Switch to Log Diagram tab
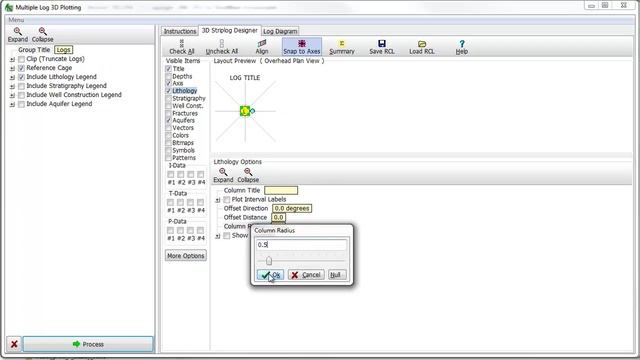This screenshot has width=640, height=360. tap(280, 31)
